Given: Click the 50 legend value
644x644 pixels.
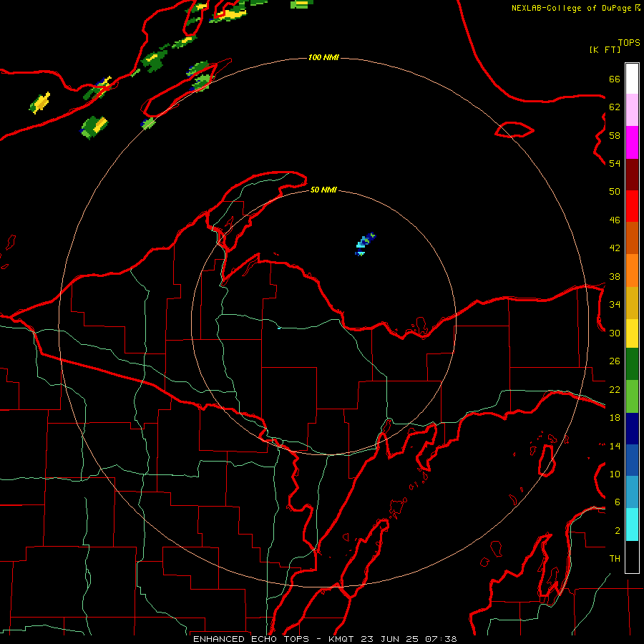Looking at the screenshot, I should click(615, 192).
